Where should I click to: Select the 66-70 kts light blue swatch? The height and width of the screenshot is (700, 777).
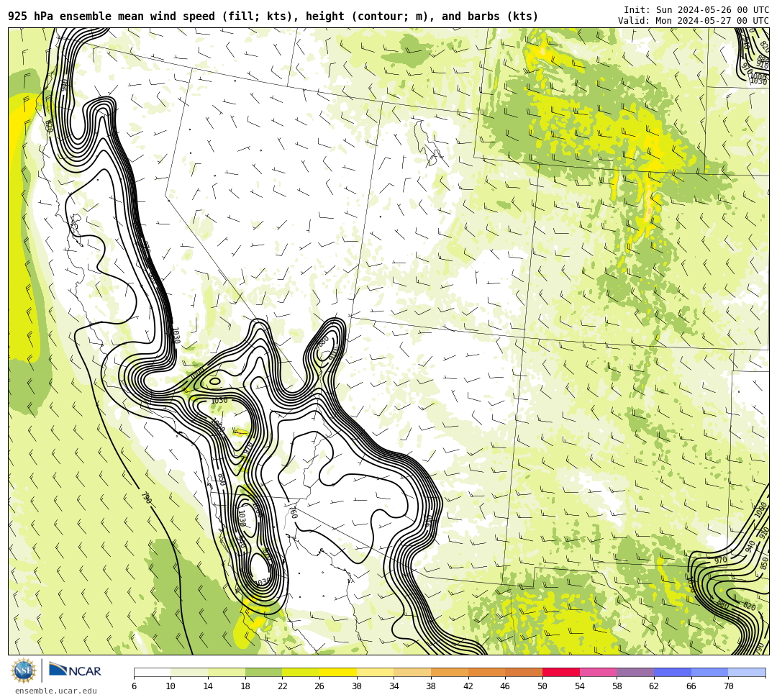tap(709, 672)
